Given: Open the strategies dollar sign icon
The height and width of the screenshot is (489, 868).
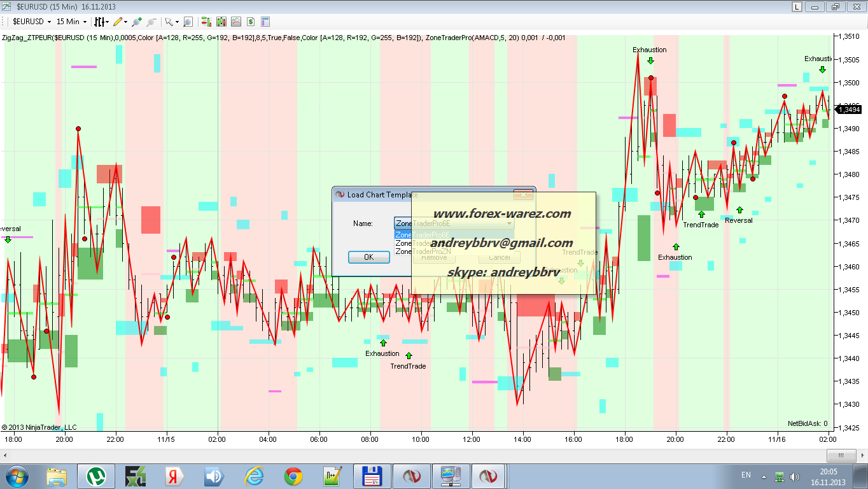Looking at the screenshot, I should point(251,22).
